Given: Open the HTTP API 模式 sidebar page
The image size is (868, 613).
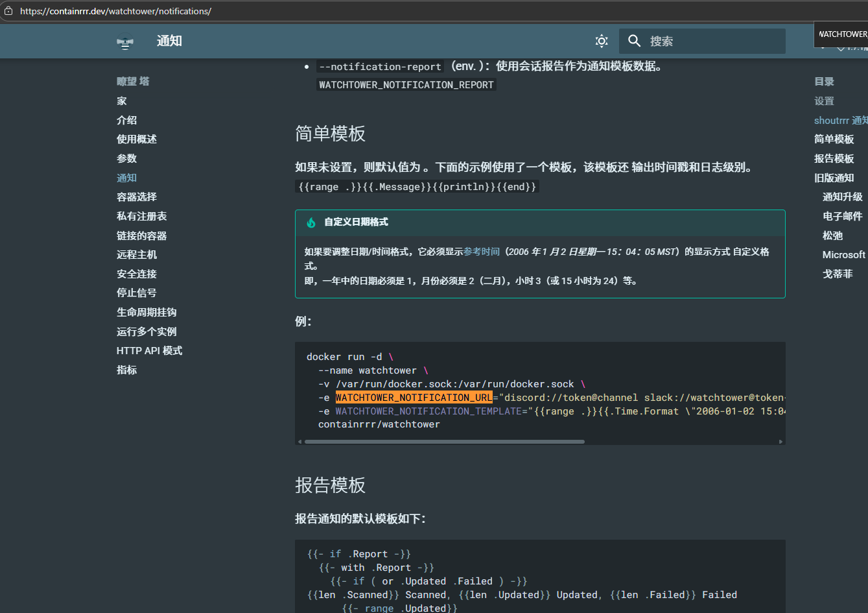Looking at the screenshot, I should (x=150, y=351).
